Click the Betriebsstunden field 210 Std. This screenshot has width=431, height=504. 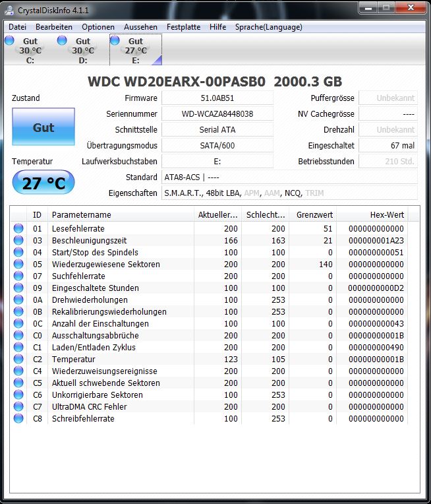[388, 161]
